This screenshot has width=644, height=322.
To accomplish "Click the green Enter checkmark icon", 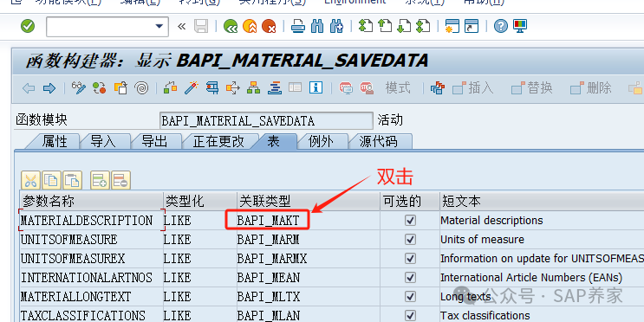I will click(28, 27).
